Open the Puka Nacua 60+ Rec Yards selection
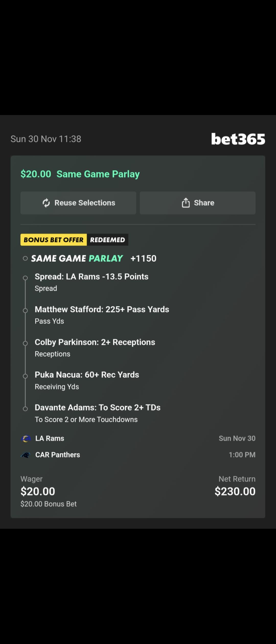The image size is (276, 644). (x=87, y=375)
